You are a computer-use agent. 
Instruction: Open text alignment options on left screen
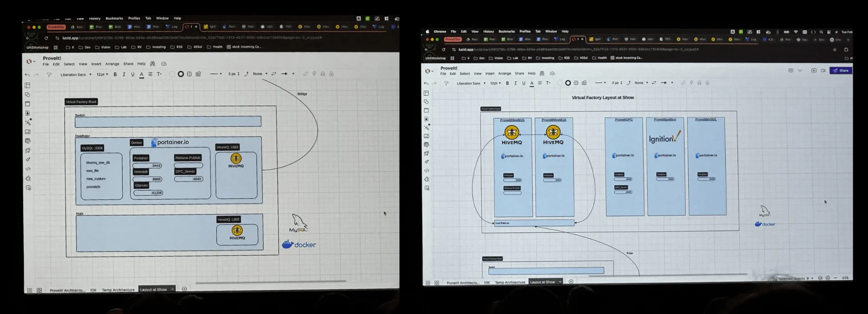coord(150,74)
